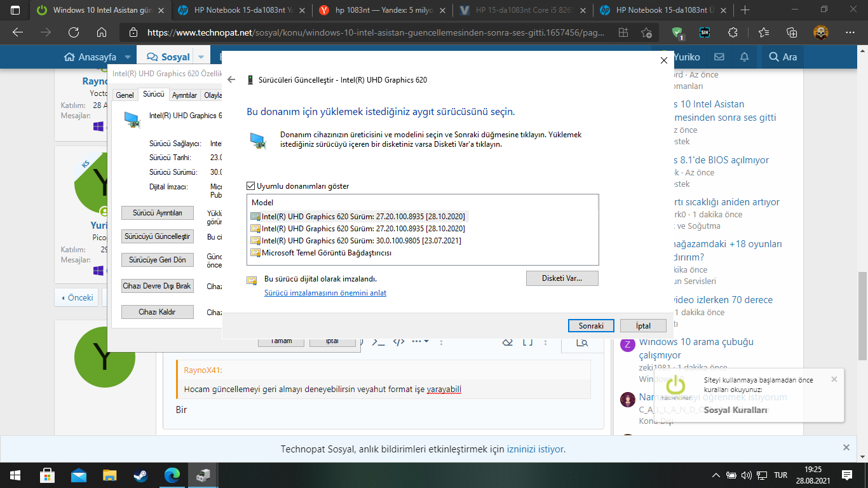This screenshot has width=868, height=488.
Task: Close the Sürücüleri Güncelleştir dialog
Action: pos(663,60)
